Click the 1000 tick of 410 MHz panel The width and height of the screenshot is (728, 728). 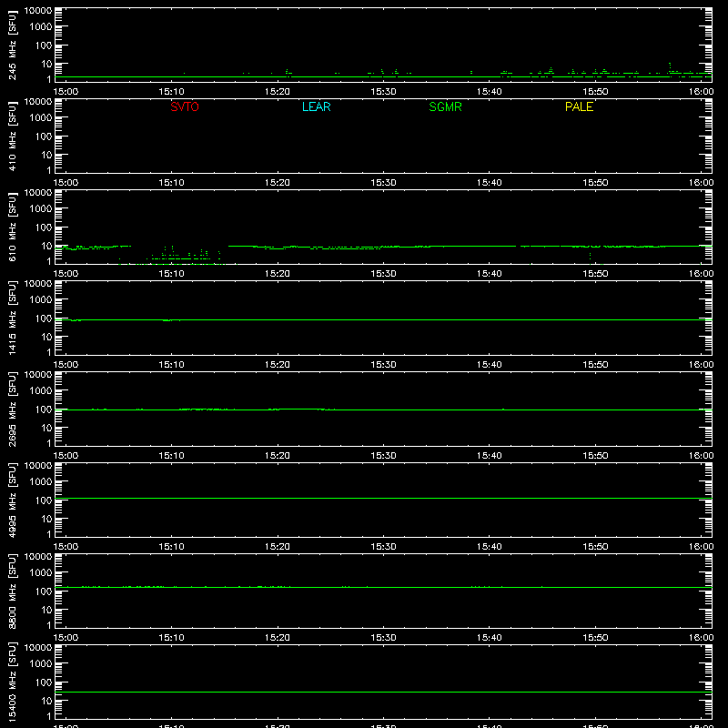point(41,118)
